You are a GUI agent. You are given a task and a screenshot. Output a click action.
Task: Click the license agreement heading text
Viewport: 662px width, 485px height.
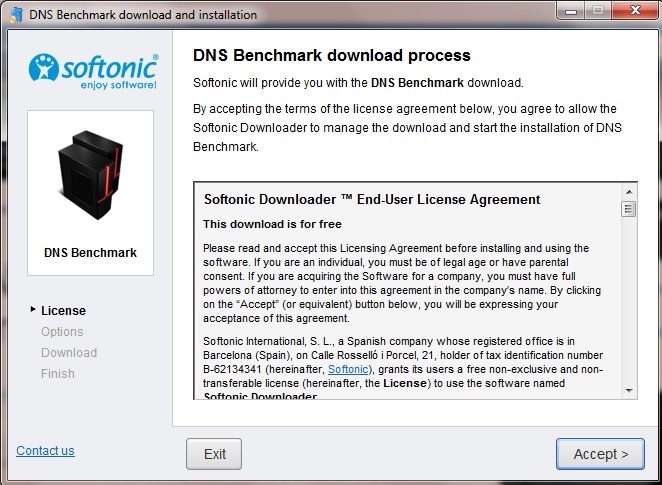pos(372,199)
